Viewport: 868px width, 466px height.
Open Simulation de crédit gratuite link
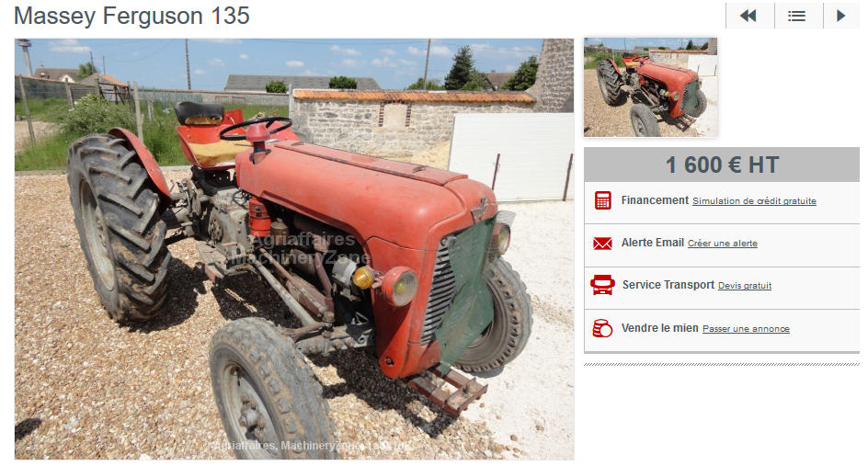click(x=754, y=201)
